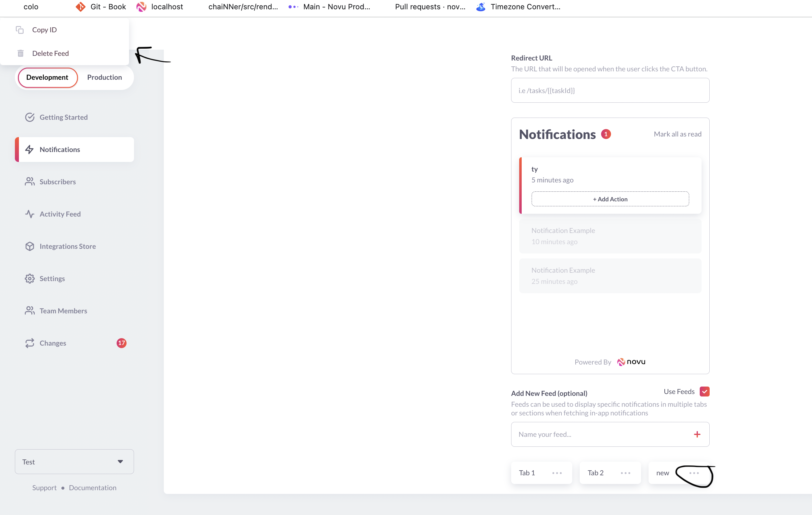Open the Tab 1 feed options menu

(557, 473)
